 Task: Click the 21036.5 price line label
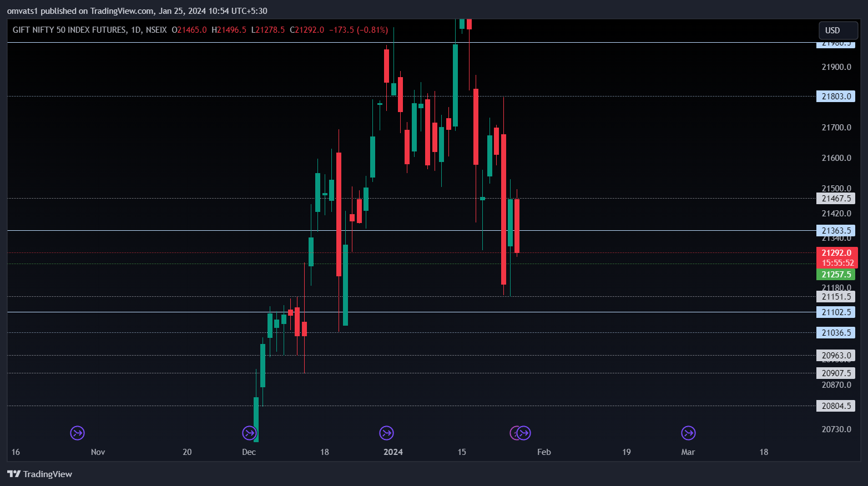tap(836, 333)
